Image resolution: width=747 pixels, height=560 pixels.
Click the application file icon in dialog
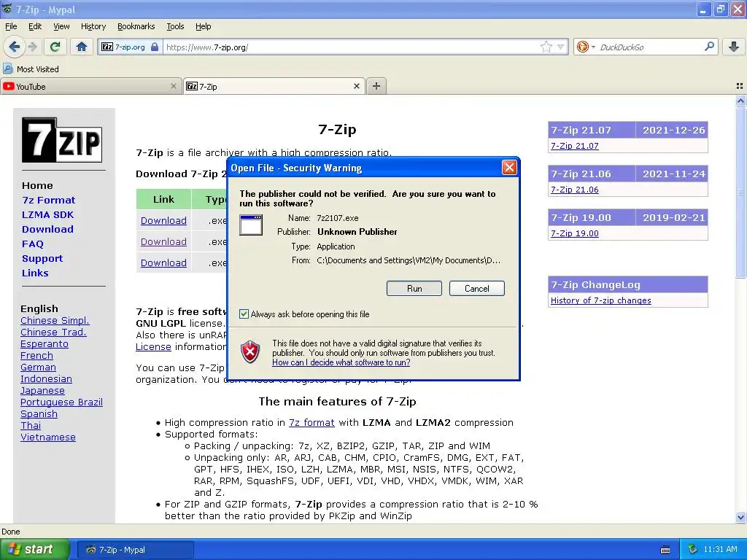click(251, 225)
